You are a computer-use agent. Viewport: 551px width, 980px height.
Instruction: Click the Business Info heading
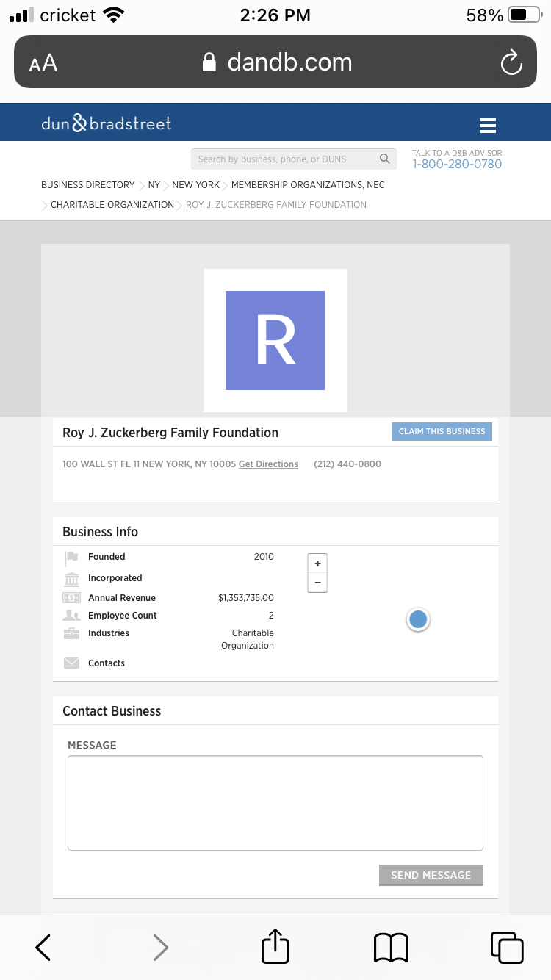[x=100, y=532]
